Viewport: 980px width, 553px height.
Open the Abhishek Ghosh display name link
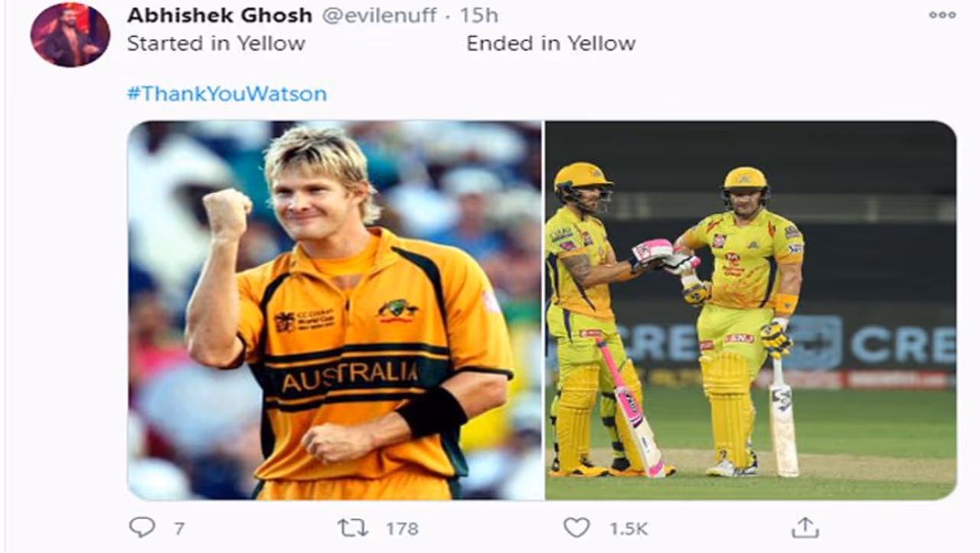pos(220,15)
